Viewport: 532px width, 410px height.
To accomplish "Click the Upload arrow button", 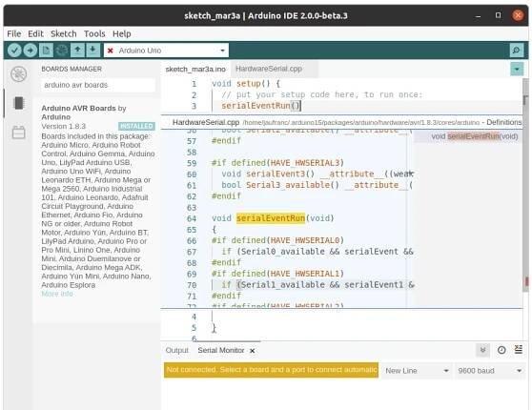I will click(x=31, y=51).
